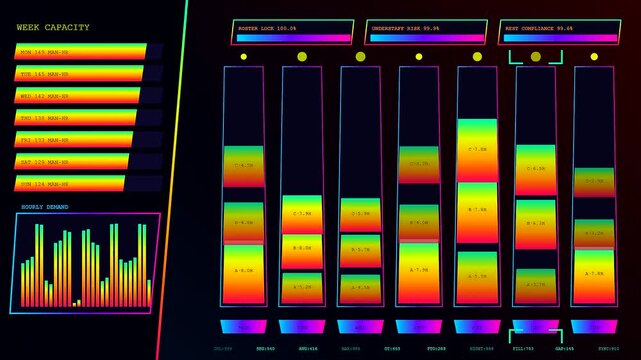Select Monday's shift C block

pyautogui.click(x=244, y=166)
